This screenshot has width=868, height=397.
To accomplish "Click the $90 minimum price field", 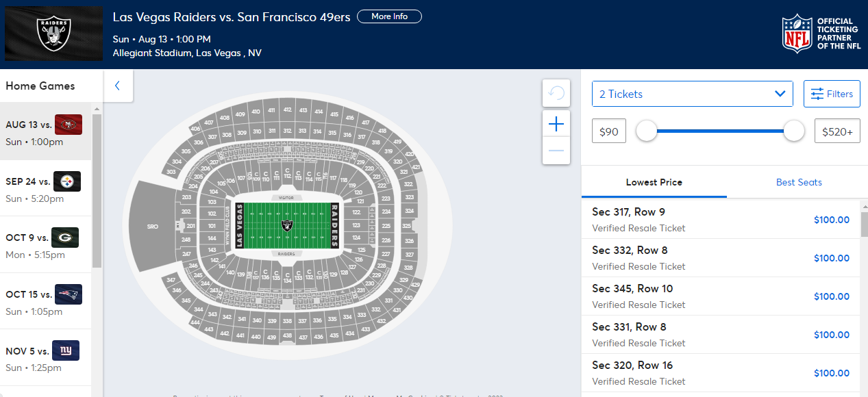I will pyautogui.click(x=609, y=131).
